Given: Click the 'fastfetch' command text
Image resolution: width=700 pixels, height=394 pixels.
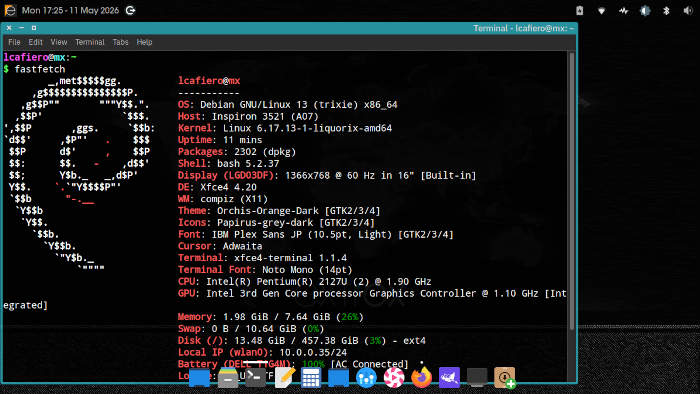Looking at the screenshot, I should pos(40,69).
